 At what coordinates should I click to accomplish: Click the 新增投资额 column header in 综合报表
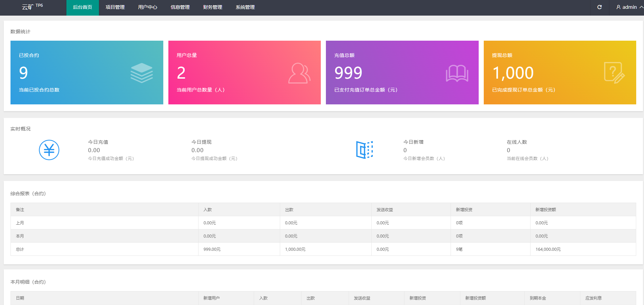[545, 209]
